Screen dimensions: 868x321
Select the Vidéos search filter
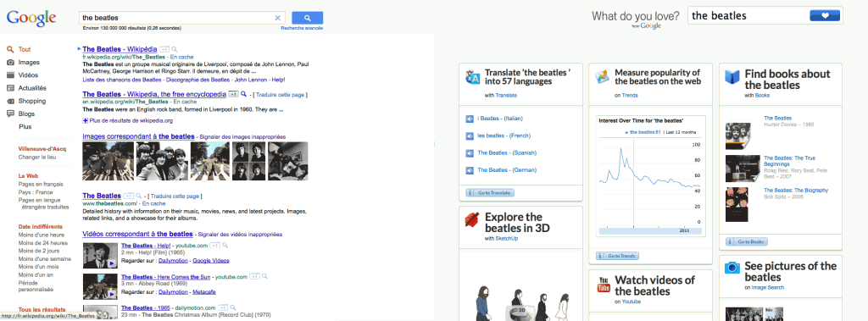point(28,75)
